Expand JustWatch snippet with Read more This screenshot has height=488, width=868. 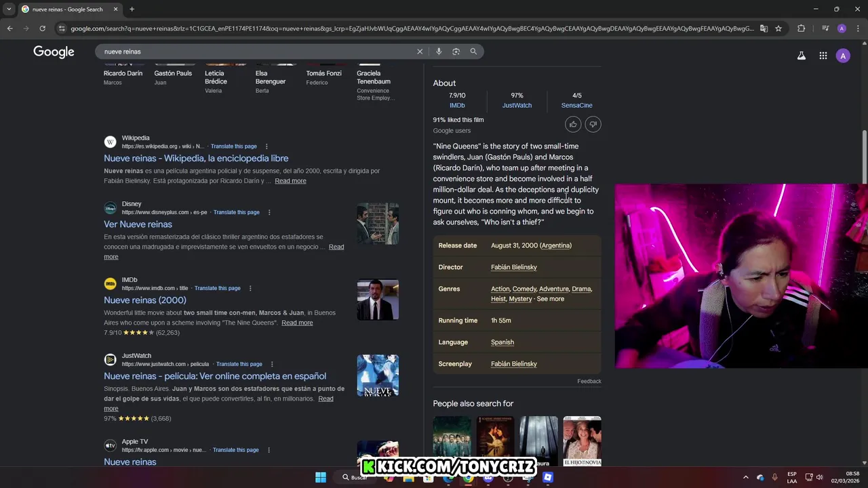click(x=325, y=399)
